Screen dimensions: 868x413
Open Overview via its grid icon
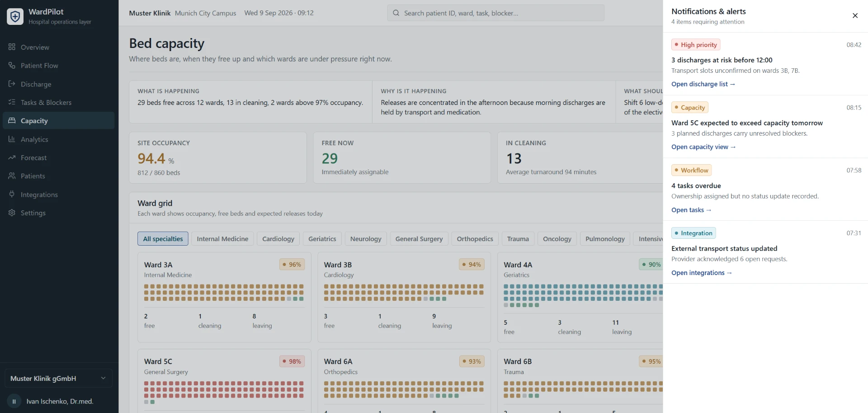(12, 47)
